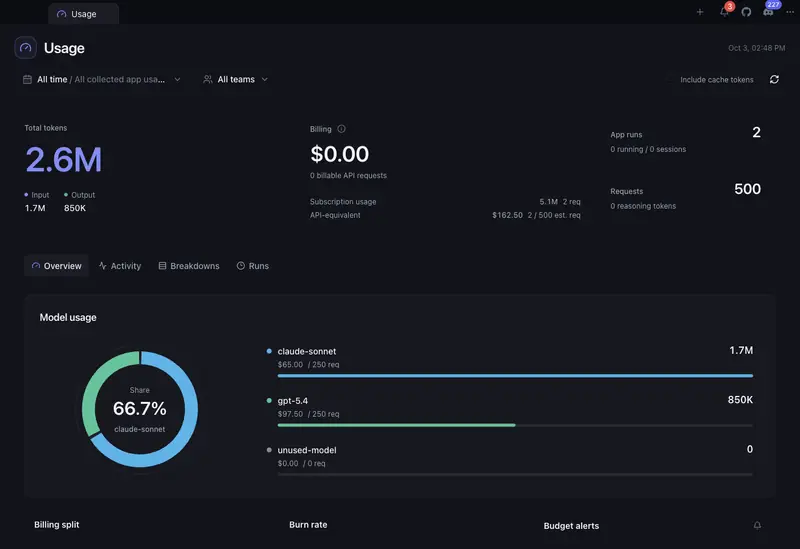
Task: Click the Burn rate heading
Action: tap(308, 525)
